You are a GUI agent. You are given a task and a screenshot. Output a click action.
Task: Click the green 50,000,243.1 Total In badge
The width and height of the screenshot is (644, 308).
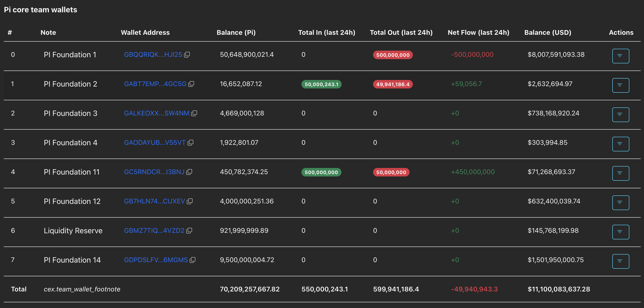tap(321, 84)
